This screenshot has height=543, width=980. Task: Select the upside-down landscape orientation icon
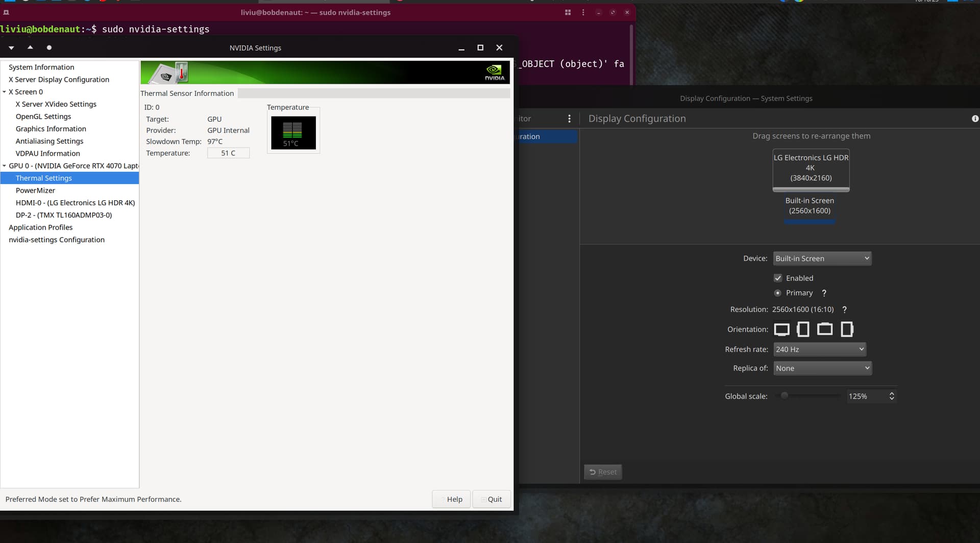[824, 329]
